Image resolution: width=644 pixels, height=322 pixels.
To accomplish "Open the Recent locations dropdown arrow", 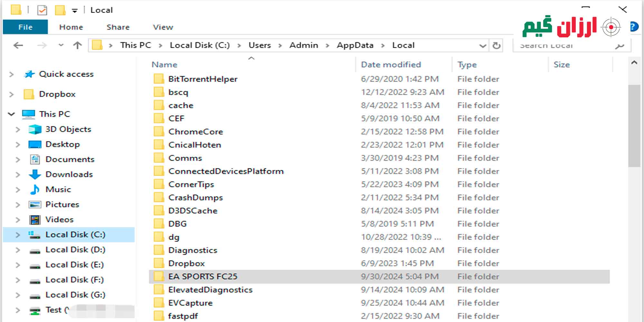I will [x=61, y=45].
